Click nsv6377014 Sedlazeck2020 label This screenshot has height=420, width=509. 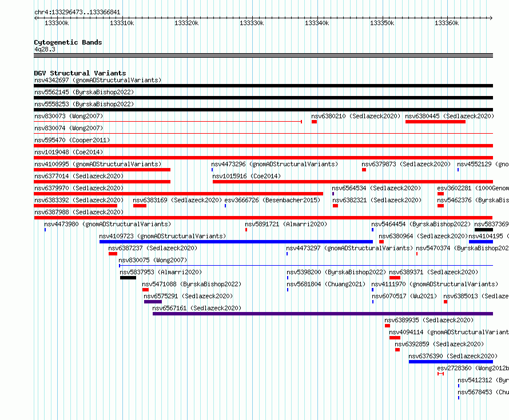(x=79, y=176)
